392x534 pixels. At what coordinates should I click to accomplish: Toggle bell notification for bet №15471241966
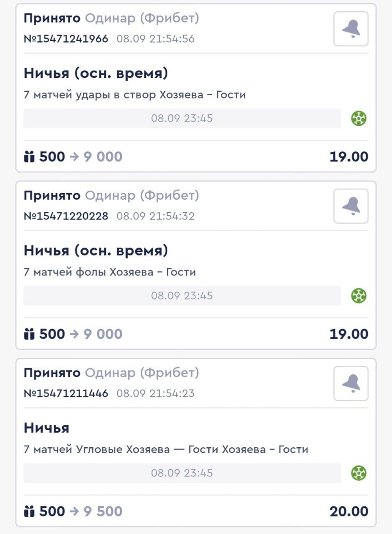[351, 29]
